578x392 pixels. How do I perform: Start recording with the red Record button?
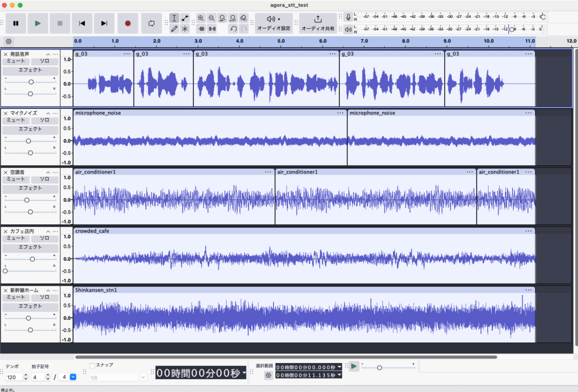tap(128, 23)
